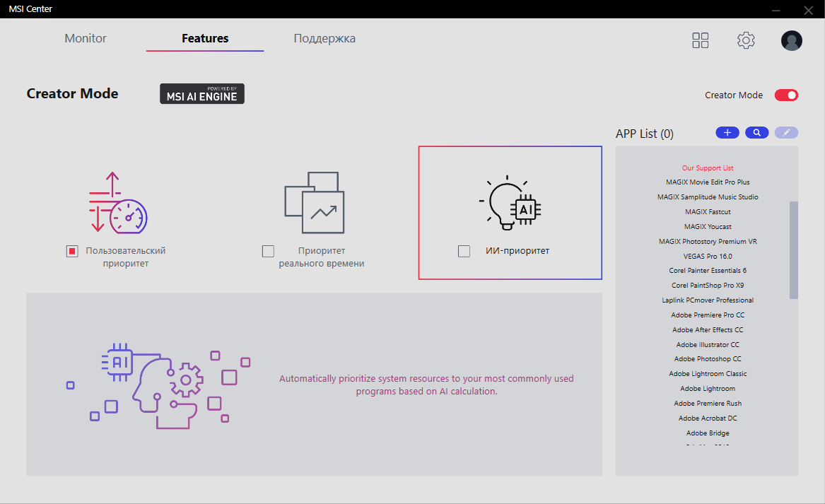
Task: Click the User priority speed gauge icon
Action: 118,203
